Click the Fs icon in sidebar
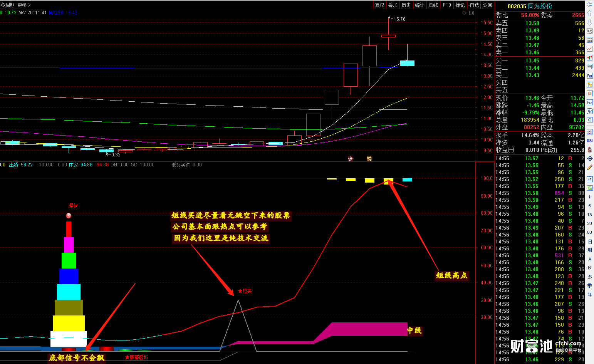 (x=589, y=179)
